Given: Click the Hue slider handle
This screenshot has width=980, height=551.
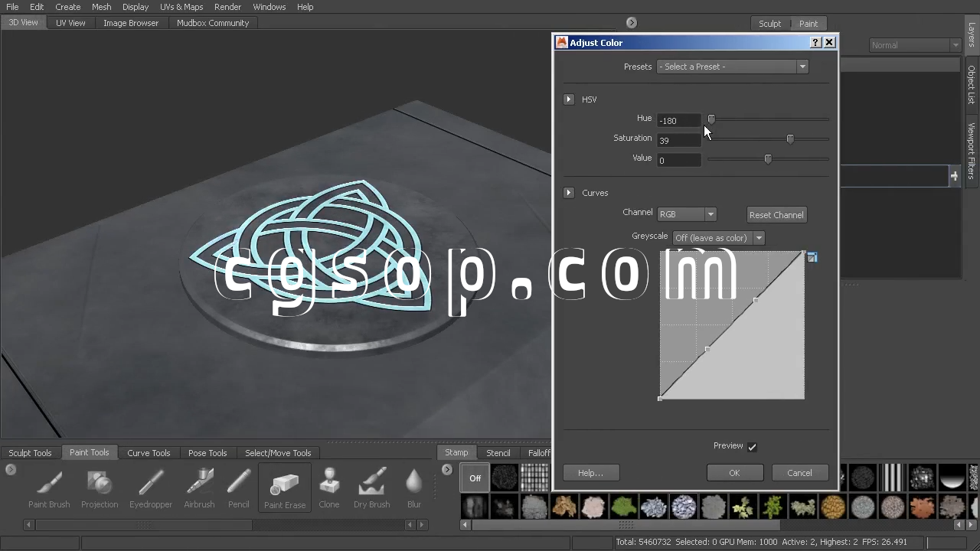Looking at the screenshot, I should point(711,119).
